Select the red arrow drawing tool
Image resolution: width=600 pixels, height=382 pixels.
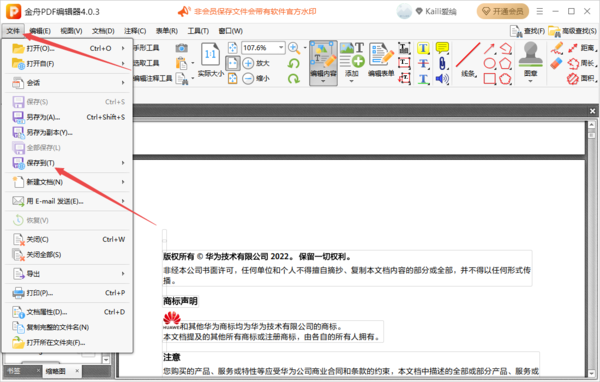(489, 48)
